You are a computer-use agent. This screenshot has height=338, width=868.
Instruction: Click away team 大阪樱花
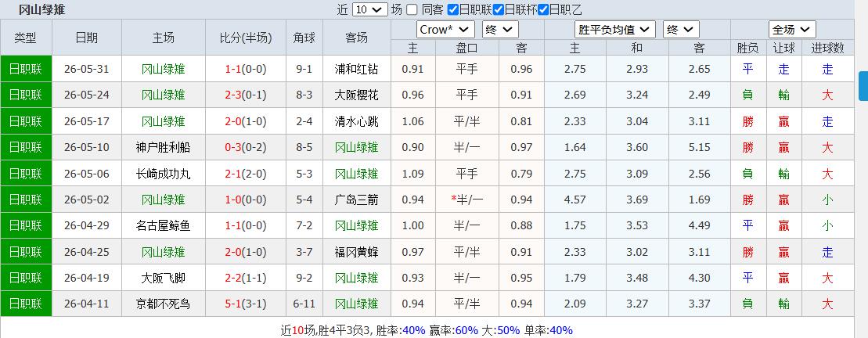pyautogui.click(x=356, y=95)
